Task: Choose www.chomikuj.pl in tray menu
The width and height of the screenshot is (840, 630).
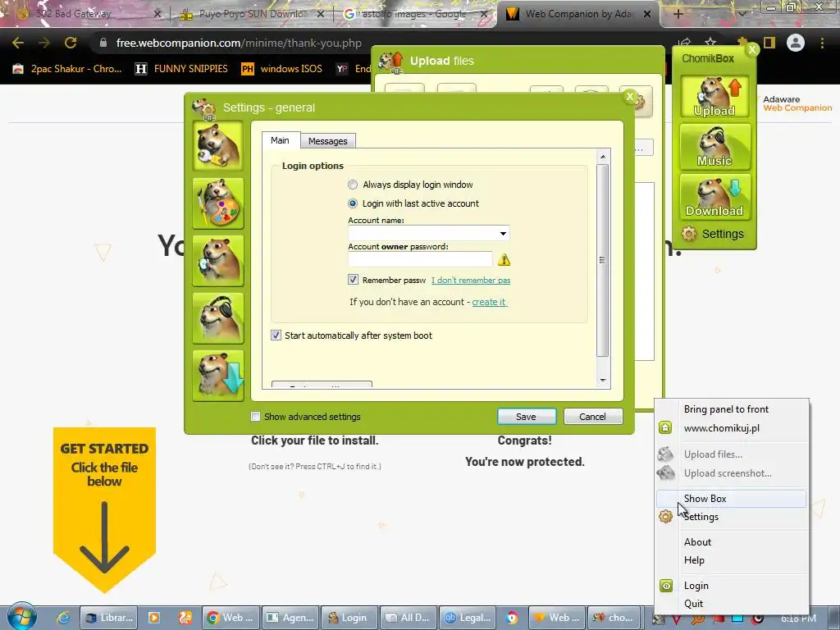Action: pyautogui.click(x=732, y=428)
